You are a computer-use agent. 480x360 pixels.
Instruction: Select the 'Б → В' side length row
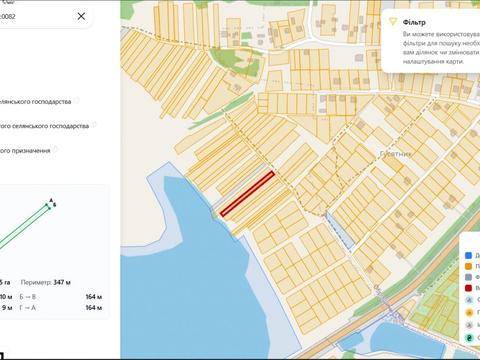pyautogui.click(x=61, y=297)
